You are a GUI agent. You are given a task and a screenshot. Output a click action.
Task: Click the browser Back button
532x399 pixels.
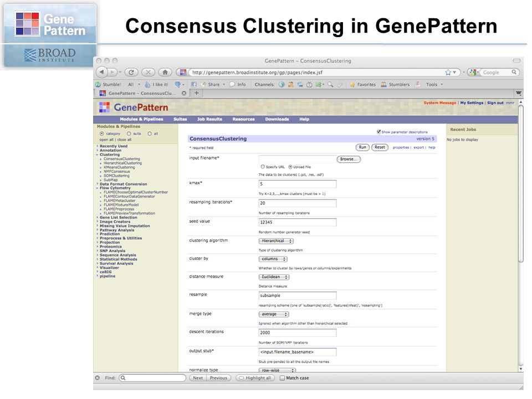pos(102,72)
